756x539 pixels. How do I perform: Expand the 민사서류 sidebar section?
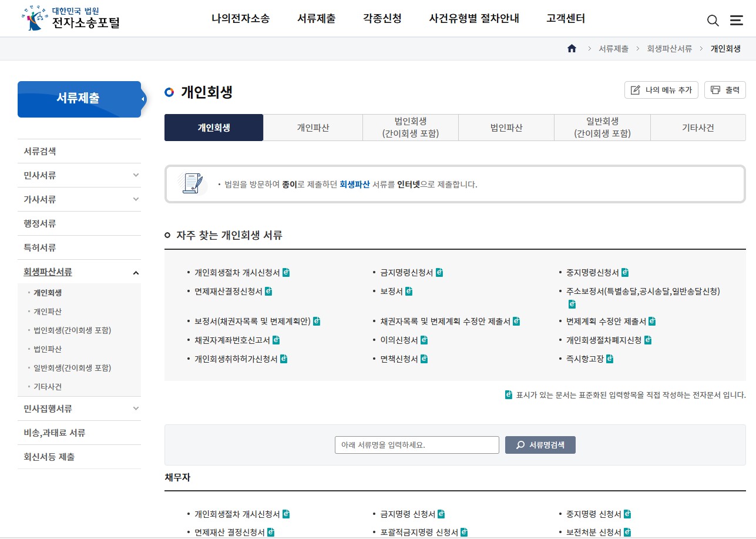(x=79, y=175)
